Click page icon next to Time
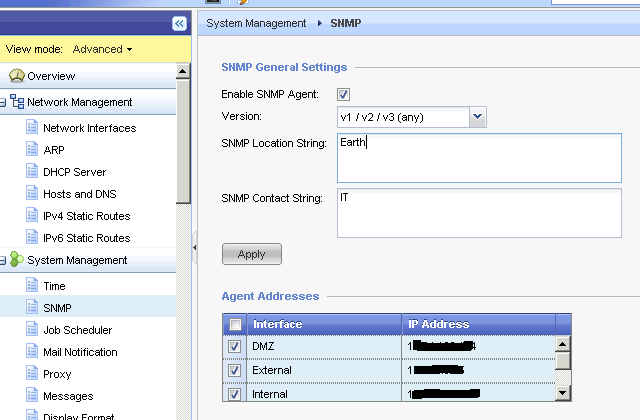Image resolution: width=640 pixels, height=420 pixels. point(32,285)
